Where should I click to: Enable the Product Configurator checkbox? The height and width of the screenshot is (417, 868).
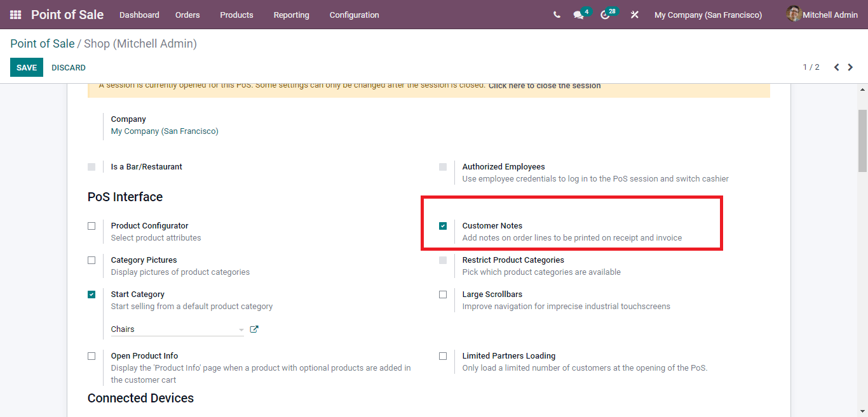point(92,226)
